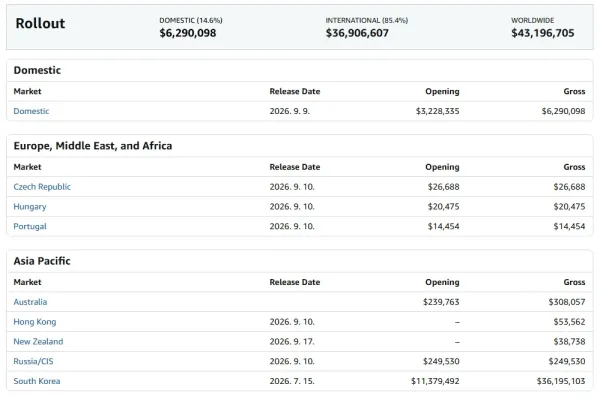
Task: Click the Asia Pacific section heading
Action: [x=42, y=261]
